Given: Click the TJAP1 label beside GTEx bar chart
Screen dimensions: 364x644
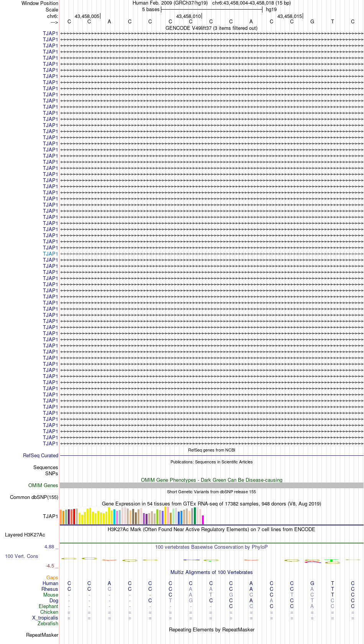Looking at the screenshot, I should 51,517.
